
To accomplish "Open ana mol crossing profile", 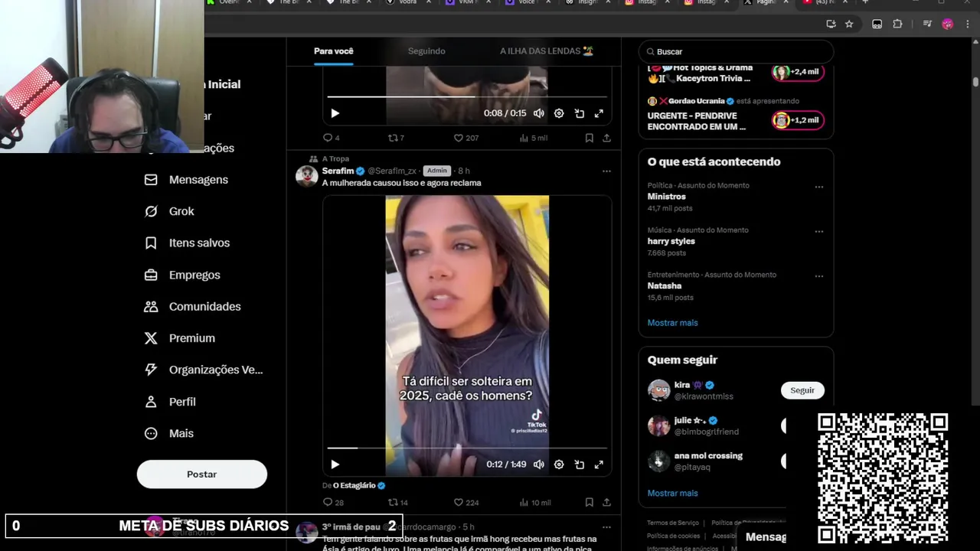I will tap(708, 456).
